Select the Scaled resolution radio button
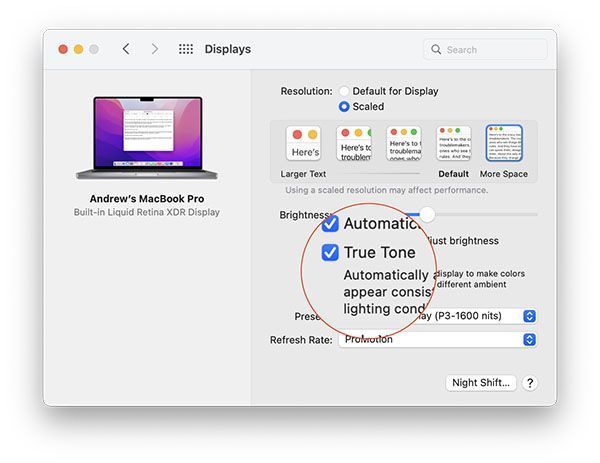600x463 pixels. [x=344, y=106]
